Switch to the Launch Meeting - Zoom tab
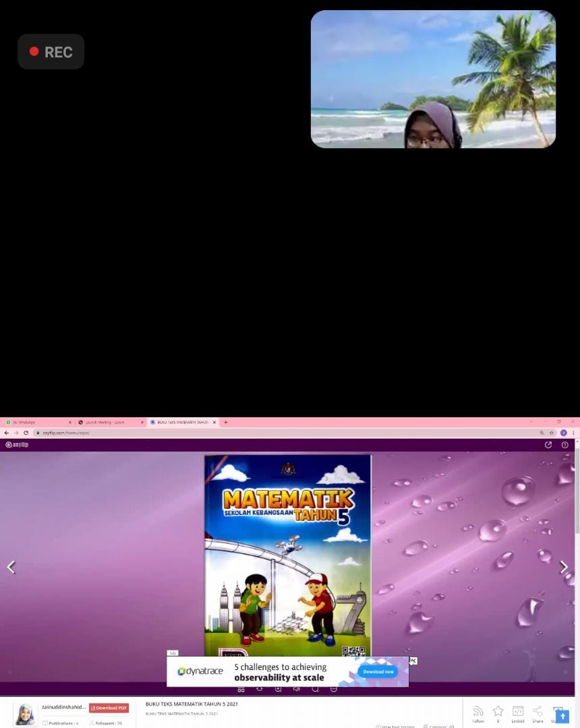 [111, 423]
